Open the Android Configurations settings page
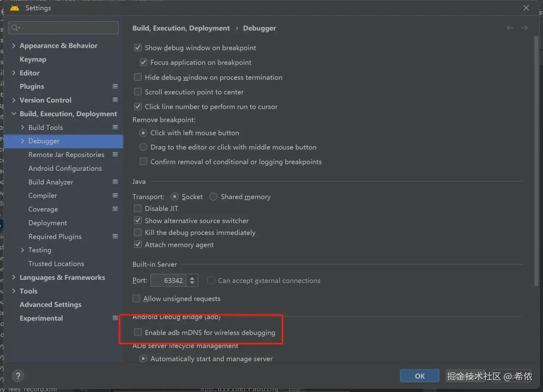543x392 pixels. pyautogui.click(x=65, y=168)
